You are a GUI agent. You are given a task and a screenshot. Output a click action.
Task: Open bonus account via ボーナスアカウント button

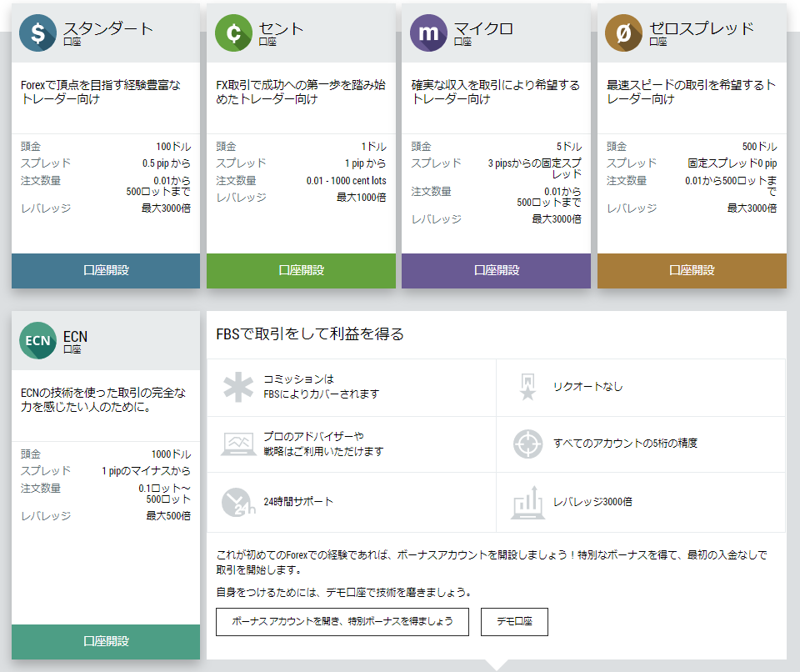[x=342, y=622]
